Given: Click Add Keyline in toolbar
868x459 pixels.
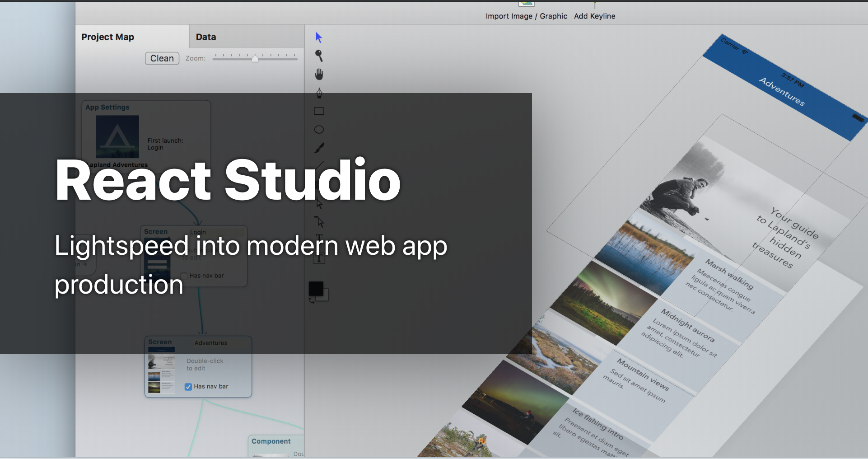Looking at the screenshot, I should (594, 16).
